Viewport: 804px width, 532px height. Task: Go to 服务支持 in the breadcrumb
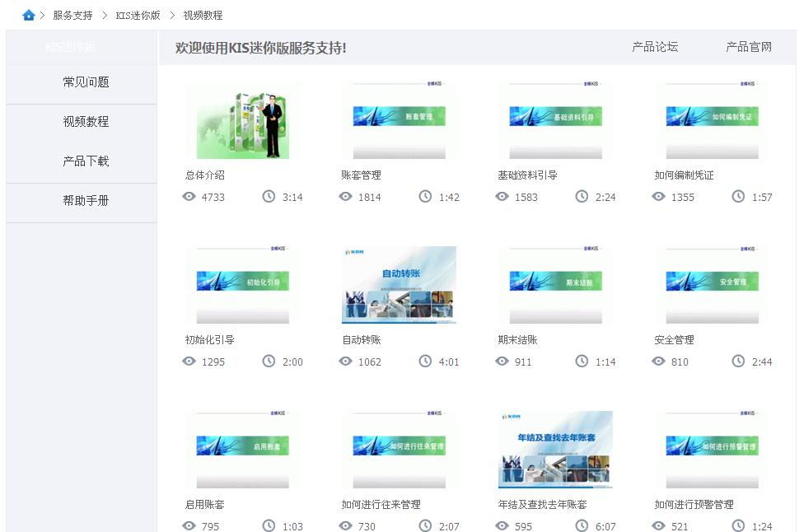click(x=72, y=16)
